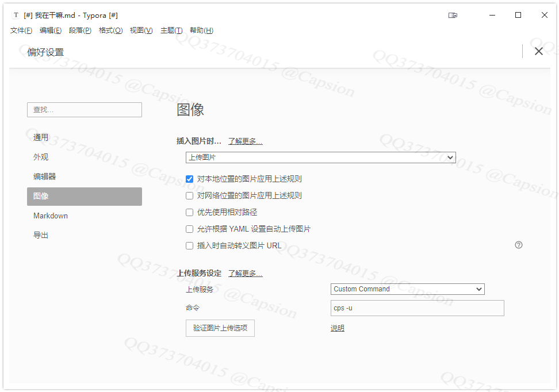Toggle auto escape image URL on insert
The height and width of the screenshot is (392, 559).
pos(190,246)
